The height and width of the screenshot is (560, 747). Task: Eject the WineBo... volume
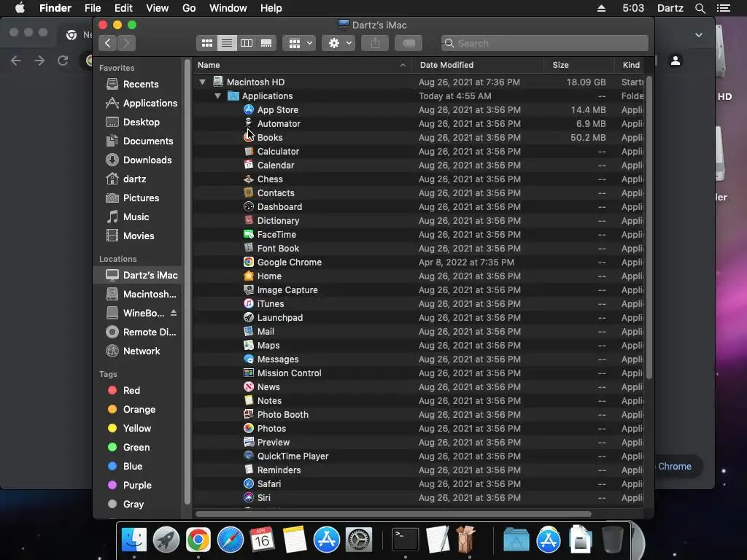(x=174, y=313)
